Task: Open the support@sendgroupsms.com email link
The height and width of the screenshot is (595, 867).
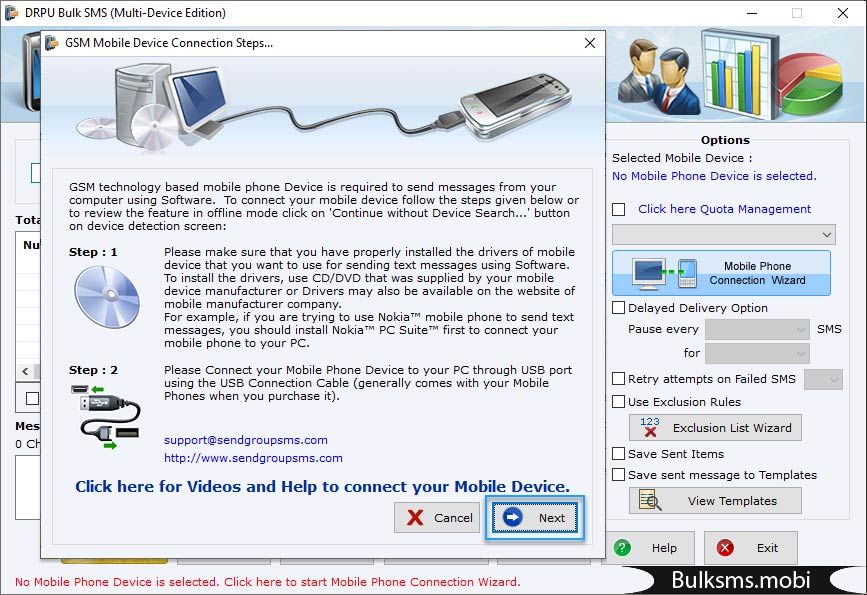Action: click(x=246, y=440)
